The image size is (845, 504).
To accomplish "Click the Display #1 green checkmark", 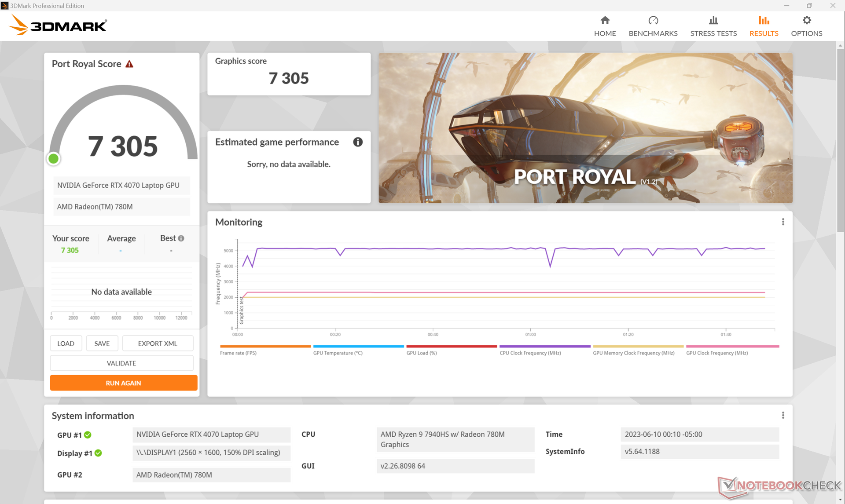I will (98, 453).
